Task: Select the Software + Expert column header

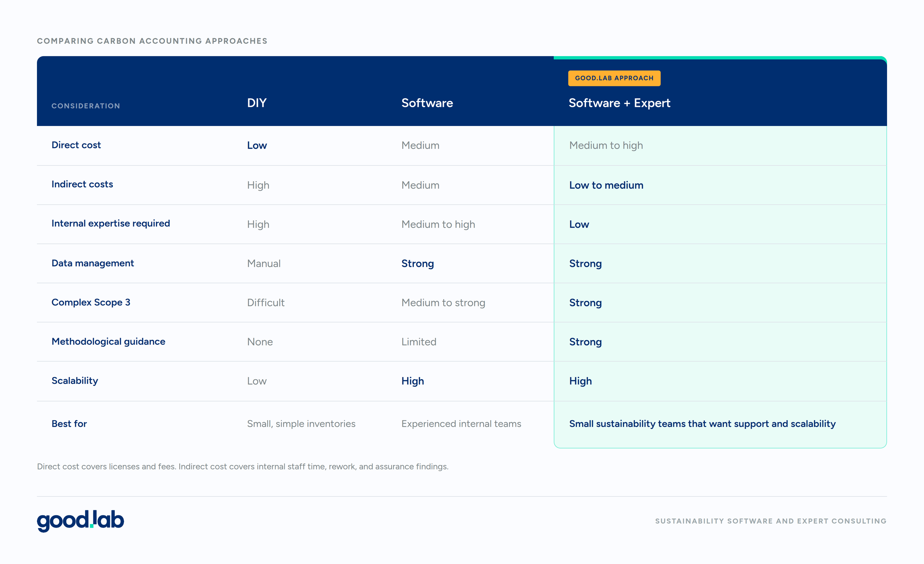Action: tap(619, 103)
